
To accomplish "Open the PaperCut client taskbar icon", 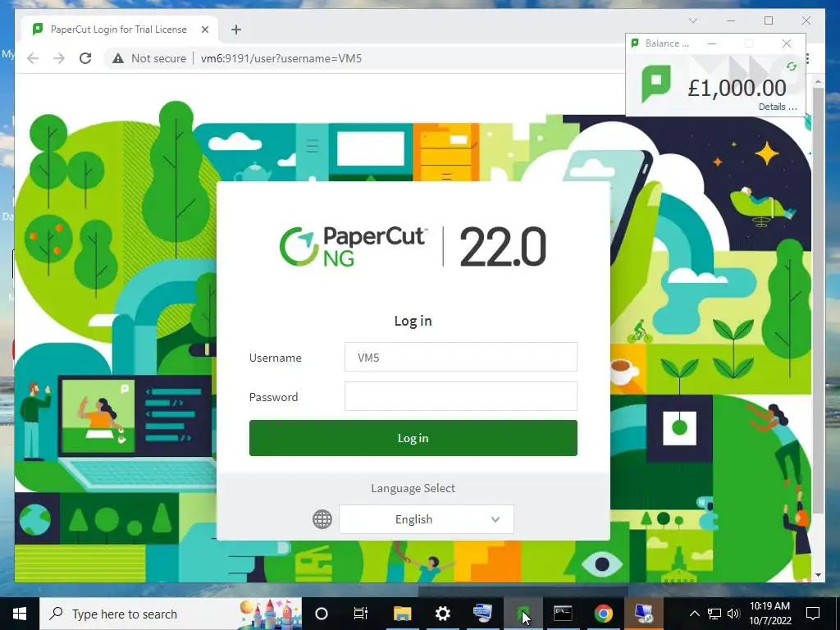I will (x=523, y=614).
